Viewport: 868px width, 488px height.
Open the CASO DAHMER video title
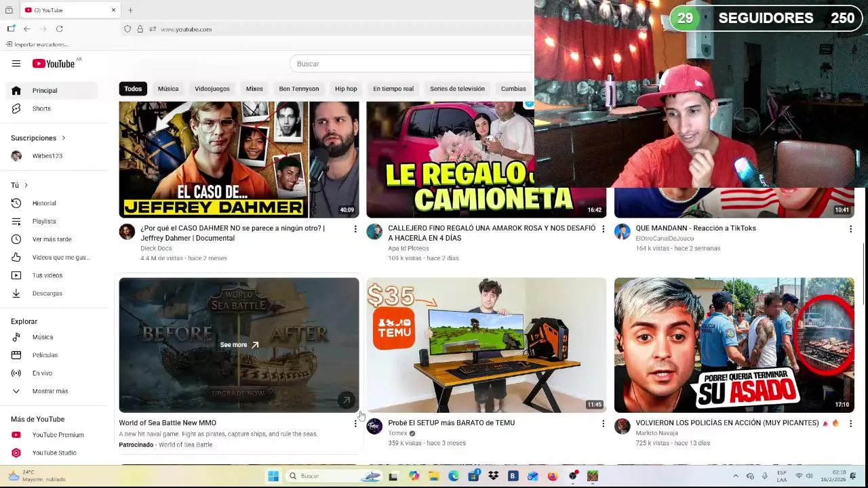[x=233, y=233]
